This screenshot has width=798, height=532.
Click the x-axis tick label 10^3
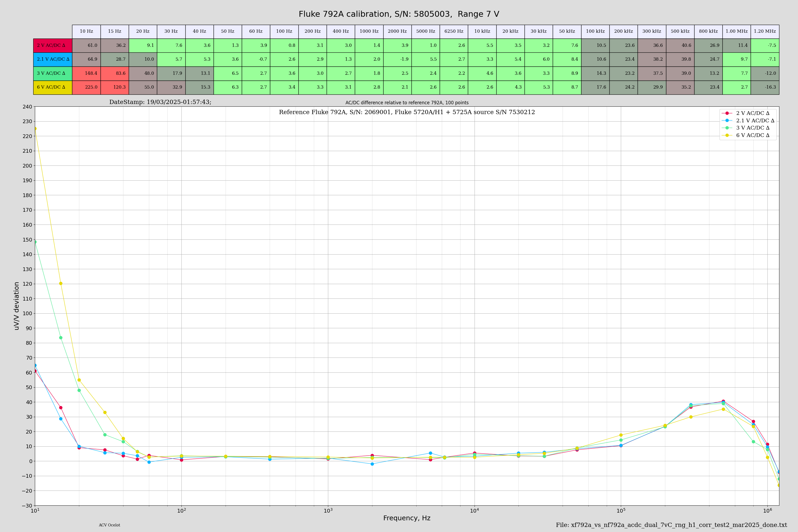pos(328,511)
